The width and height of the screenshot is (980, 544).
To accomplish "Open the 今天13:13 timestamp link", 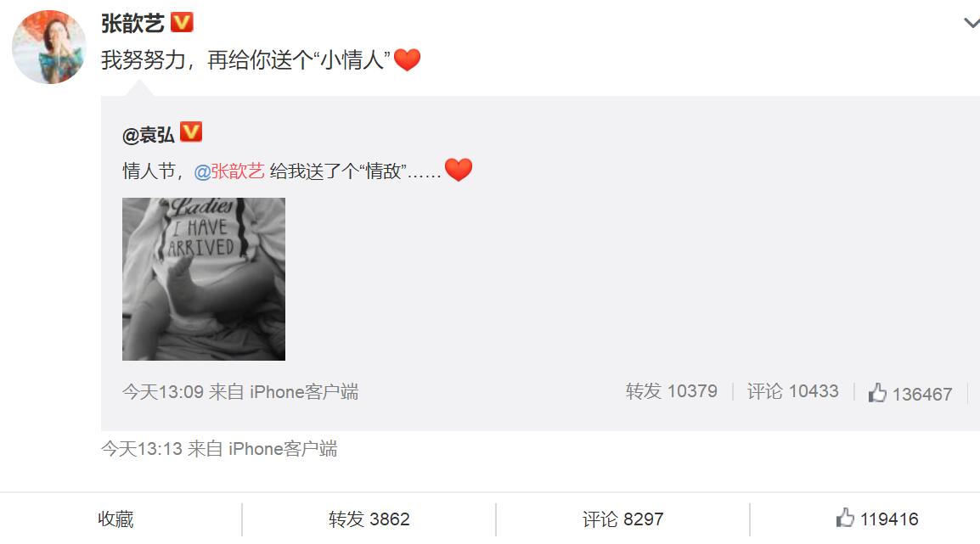I will [x=142, y=448].
